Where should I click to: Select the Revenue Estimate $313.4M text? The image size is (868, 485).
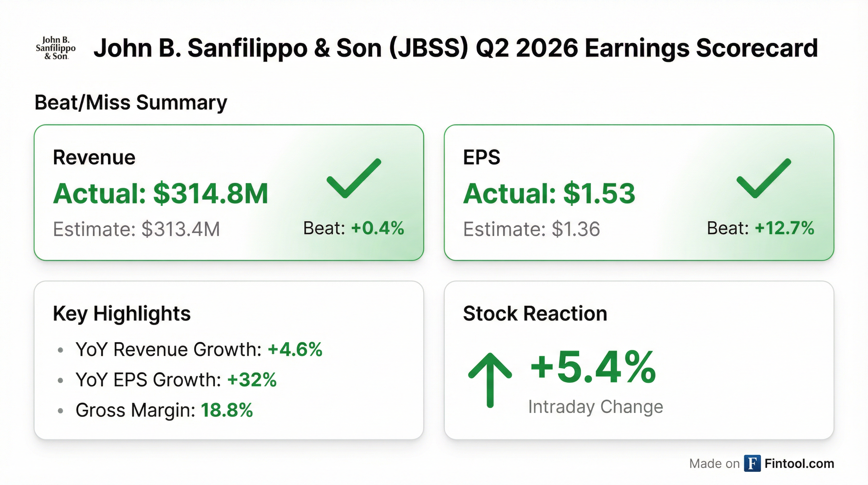(137, 229)
